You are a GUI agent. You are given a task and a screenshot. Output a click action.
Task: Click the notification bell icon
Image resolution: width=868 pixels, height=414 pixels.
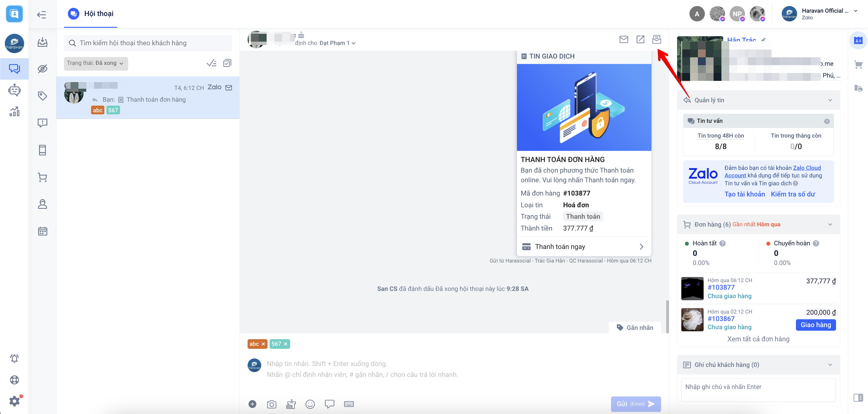pos(14,358)
